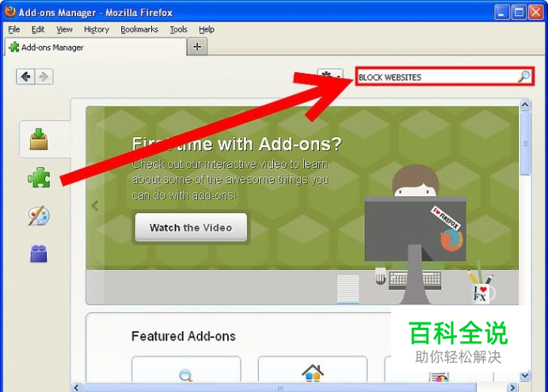Open the Help menu

pyautogui.click(x=207, y=29)
